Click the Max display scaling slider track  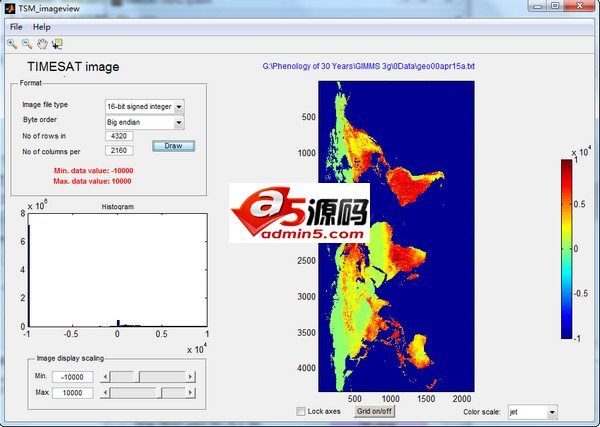[150, 392]
